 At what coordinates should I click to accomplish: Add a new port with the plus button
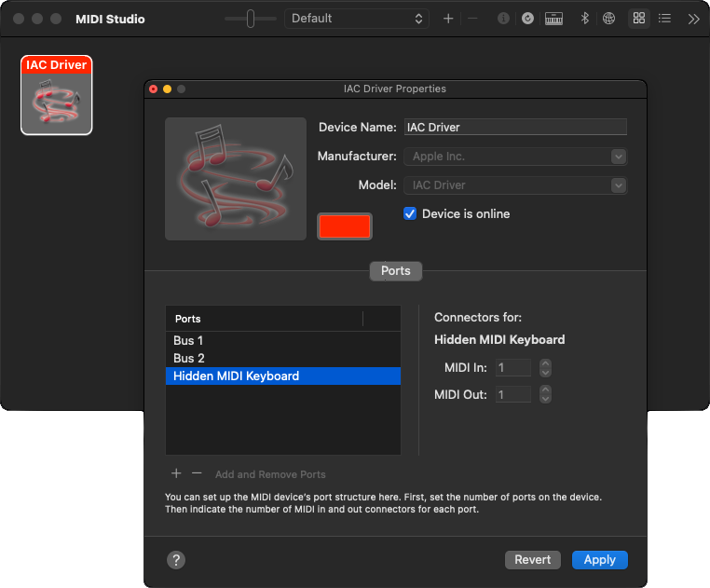(176, 473)
